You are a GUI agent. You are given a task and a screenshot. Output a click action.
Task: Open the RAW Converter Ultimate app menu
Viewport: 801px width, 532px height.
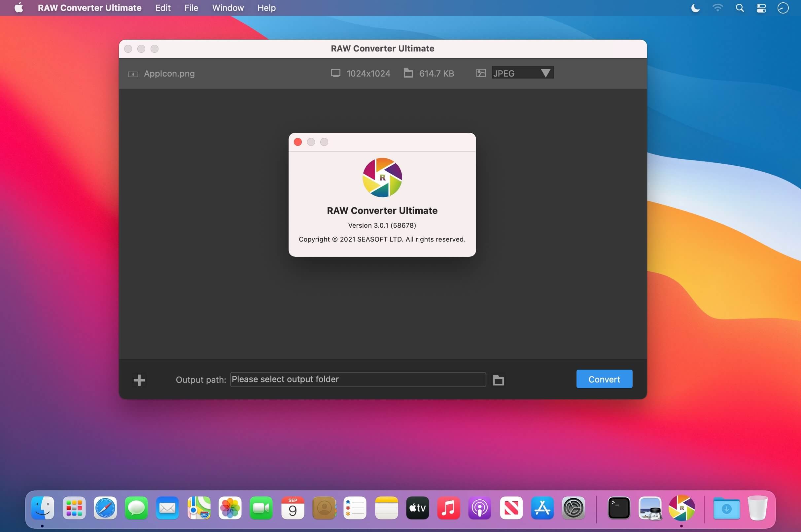click(x=89, y=8)
